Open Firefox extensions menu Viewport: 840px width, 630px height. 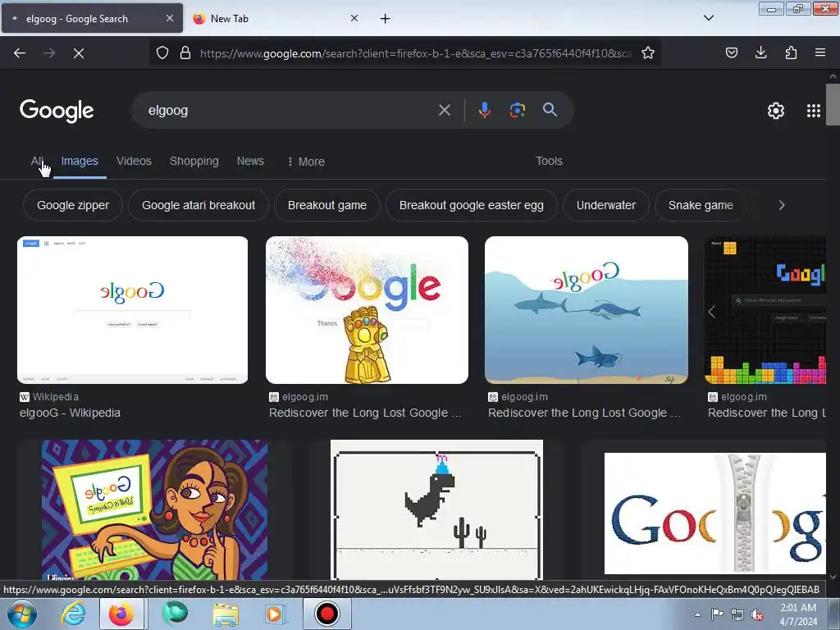pos(791,52)
